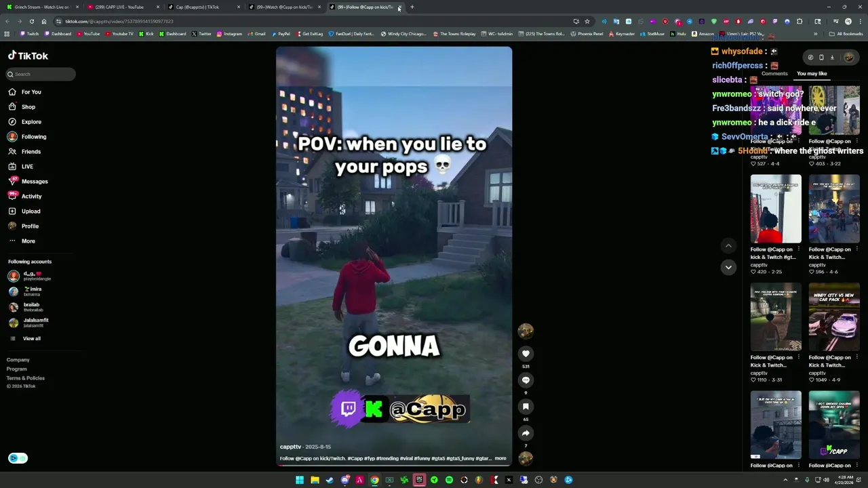This screenshot has height=488, width=868.
Task: Open Messages in the sidebar
Action: [28, 181]
